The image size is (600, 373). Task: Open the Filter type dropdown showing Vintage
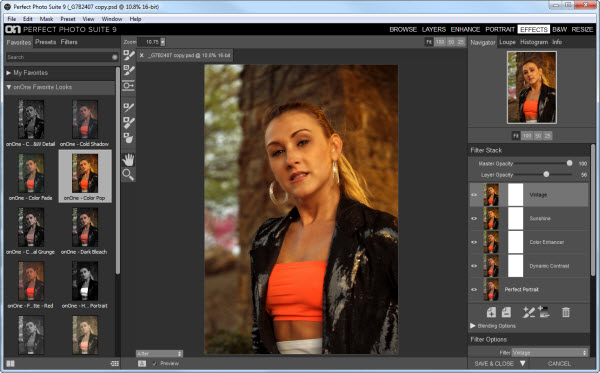click(x=550, y=352)
